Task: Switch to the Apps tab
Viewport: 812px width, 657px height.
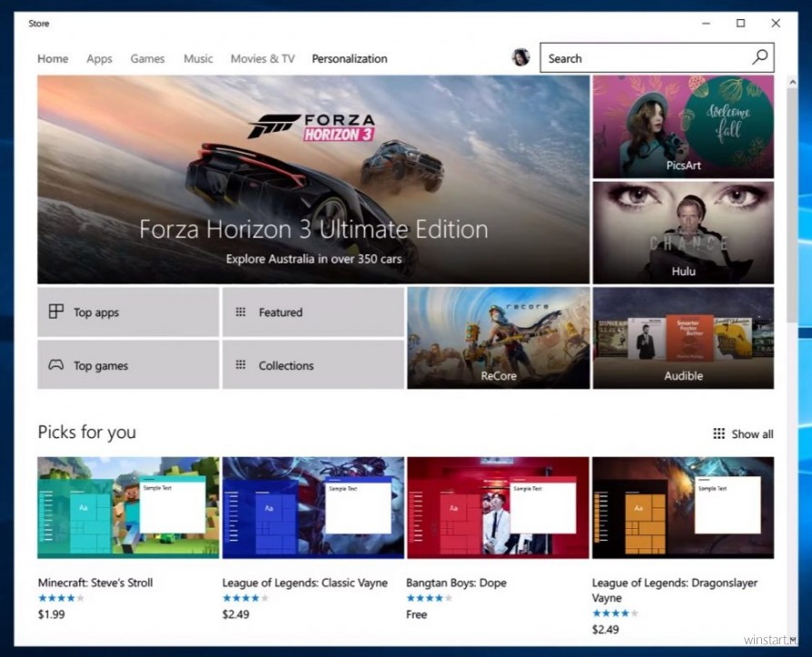Action: pyautogui.click(x=99, y=58)
